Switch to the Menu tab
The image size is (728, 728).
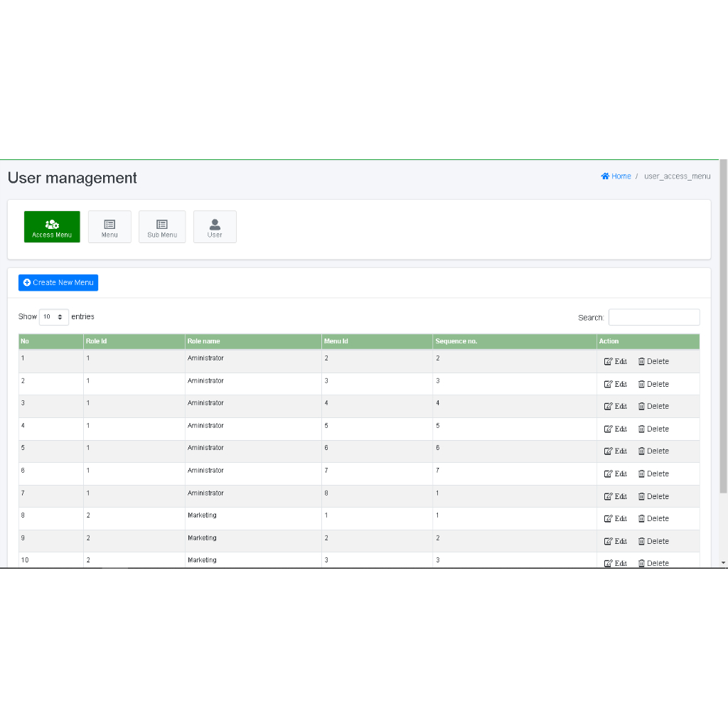coord(109,227)
